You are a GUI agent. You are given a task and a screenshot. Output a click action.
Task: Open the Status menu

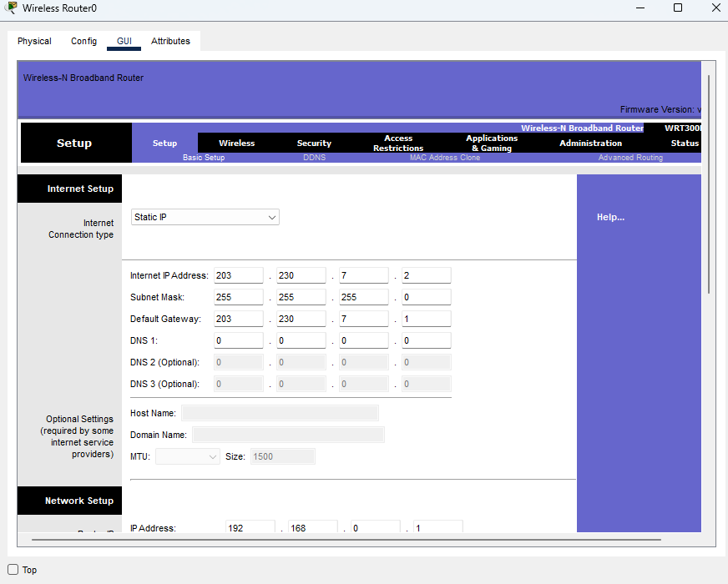click(685, 143)
